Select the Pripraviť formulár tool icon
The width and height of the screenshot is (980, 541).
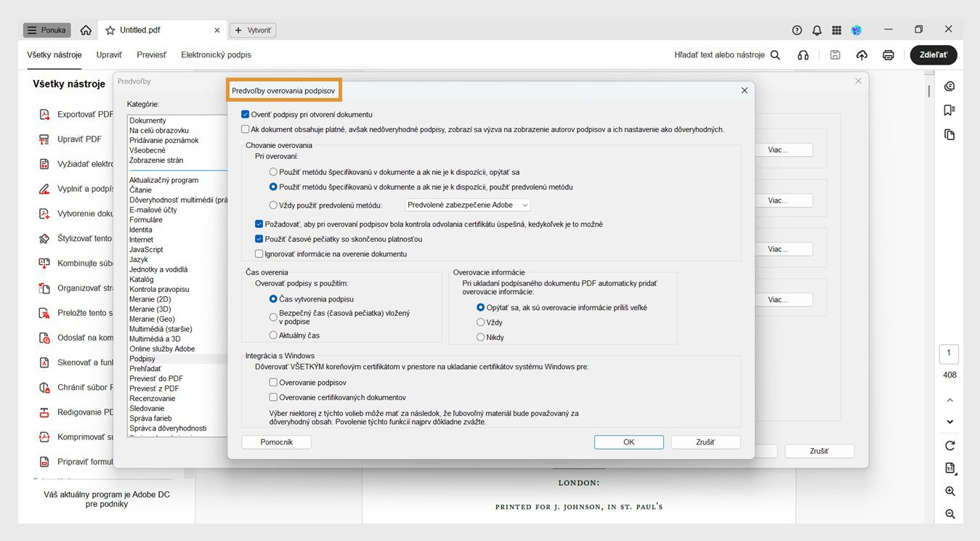tap(44, 462)
